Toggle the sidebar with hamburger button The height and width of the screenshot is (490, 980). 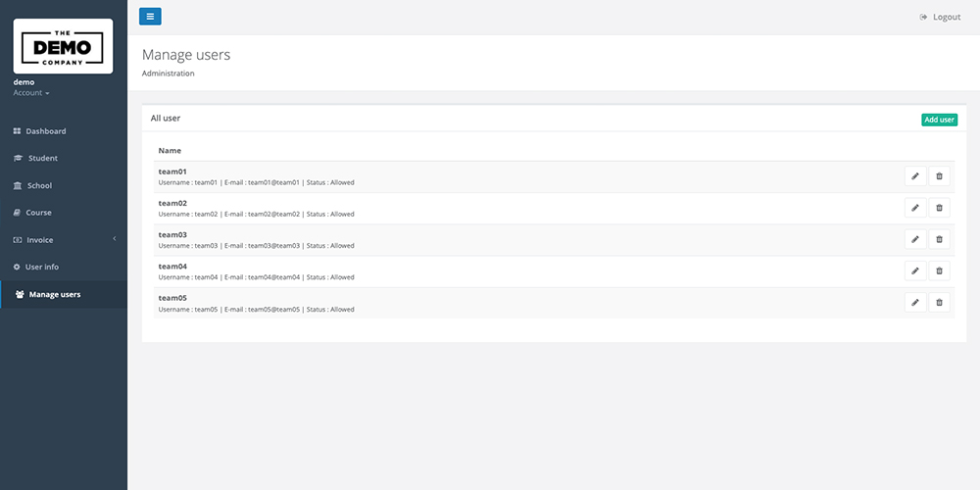click(x=150, y=17)
